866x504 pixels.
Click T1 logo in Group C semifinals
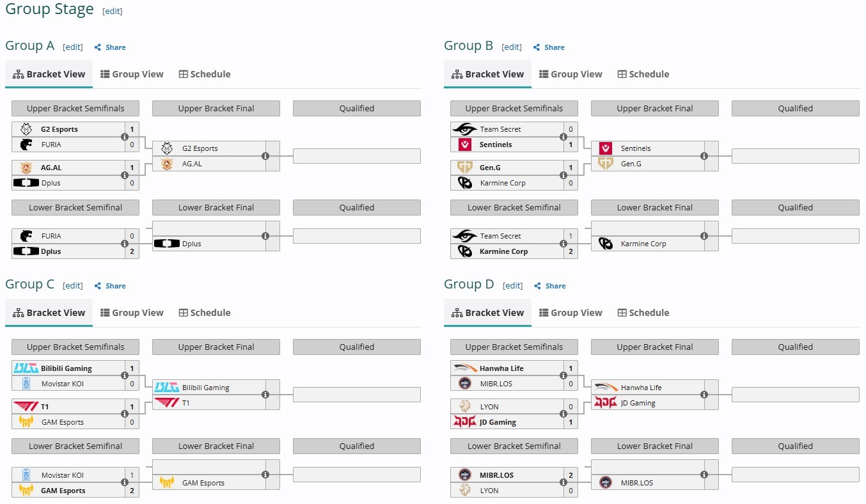click(x=26, y=407)
